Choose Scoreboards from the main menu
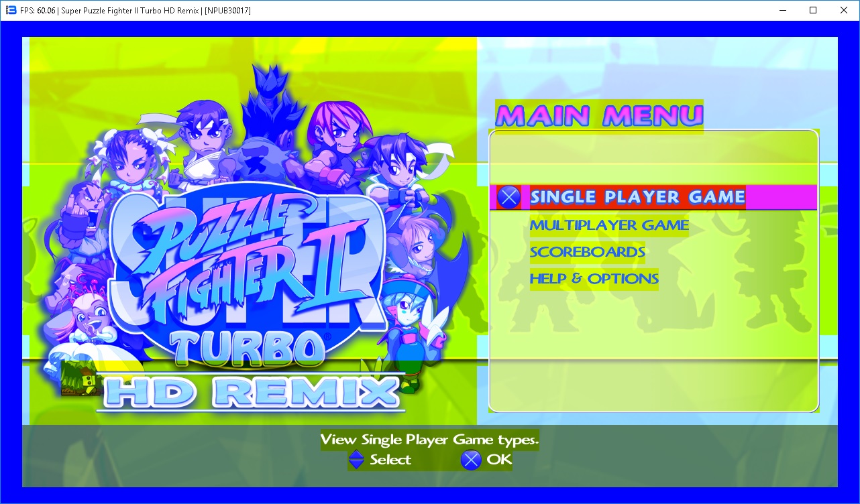This screenshot has width=860, height=504. coord(587,252)
